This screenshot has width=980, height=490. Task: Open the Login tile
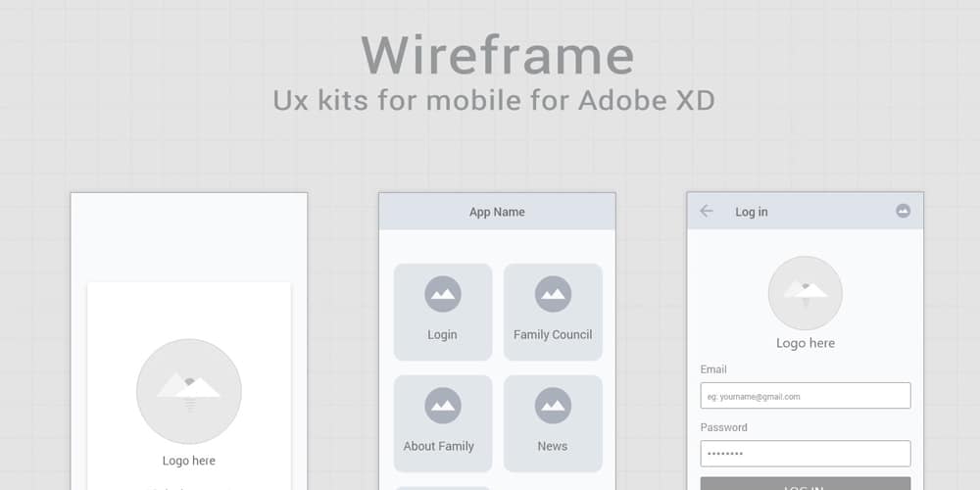(443, 312)
